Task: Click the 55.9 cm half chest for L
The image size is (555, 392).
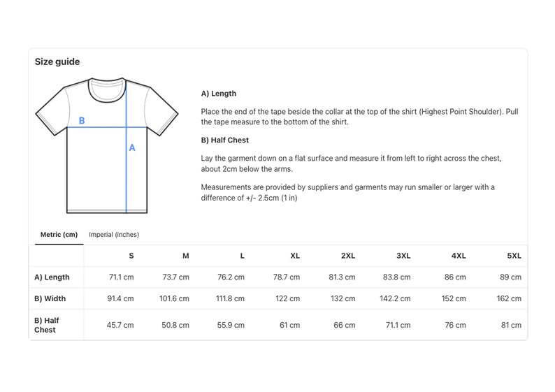Action: 231,325
